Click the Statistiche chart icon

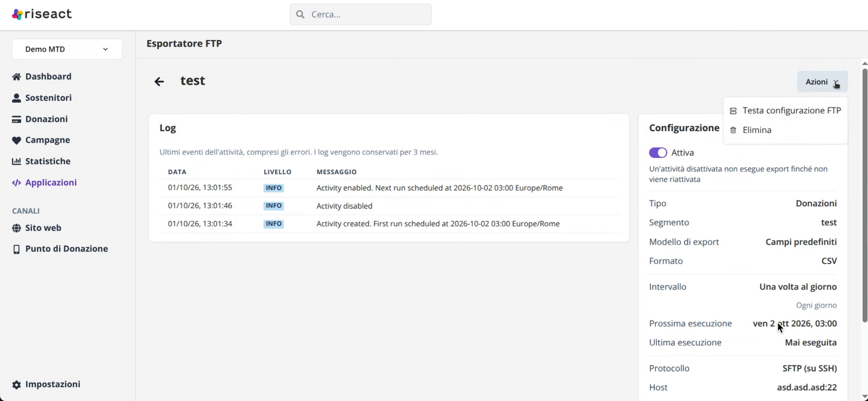coord(16,161)
